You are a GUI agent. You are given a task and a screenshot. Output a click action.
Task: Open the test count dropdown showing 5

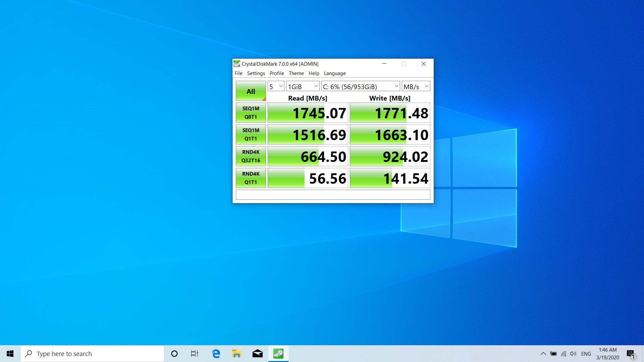(x=276, y=86)
